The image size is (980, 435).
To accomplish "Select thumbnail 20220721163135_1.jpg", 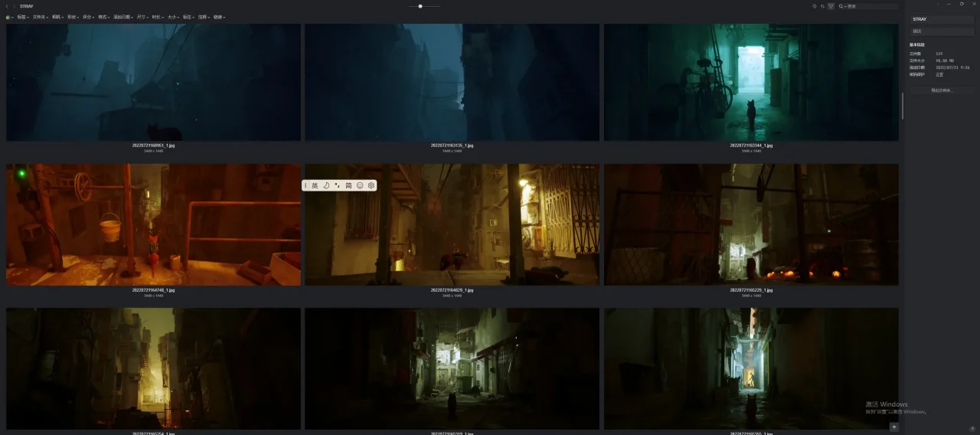I will (x=452, y=82).
